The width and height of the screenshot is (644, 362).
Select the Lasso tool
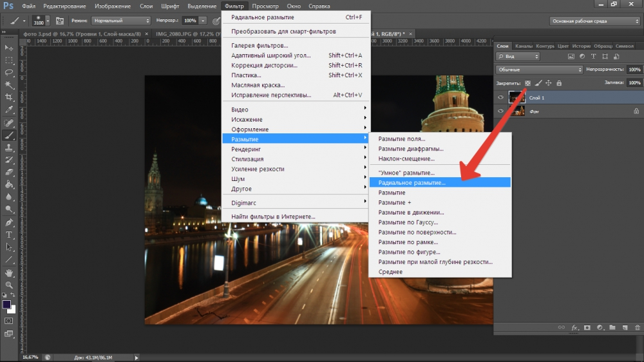click(9, 73)
